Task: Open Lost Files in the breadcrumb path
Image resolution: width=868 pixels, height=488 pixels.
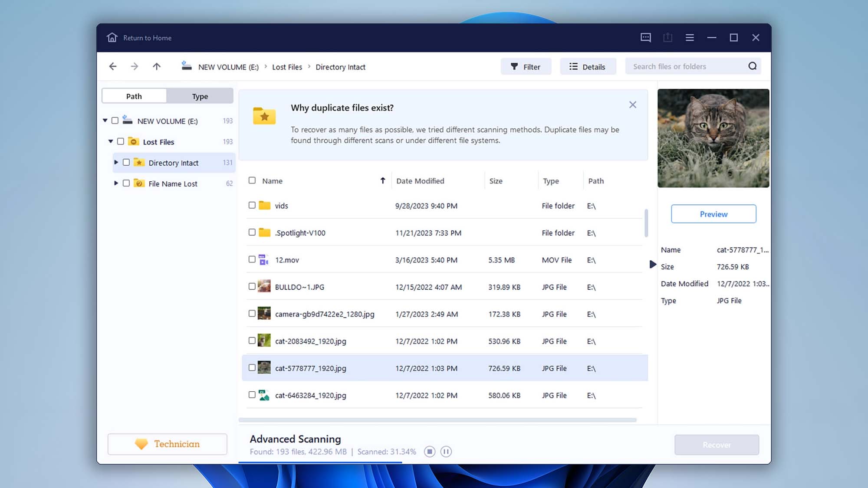Action: (287, 67)
